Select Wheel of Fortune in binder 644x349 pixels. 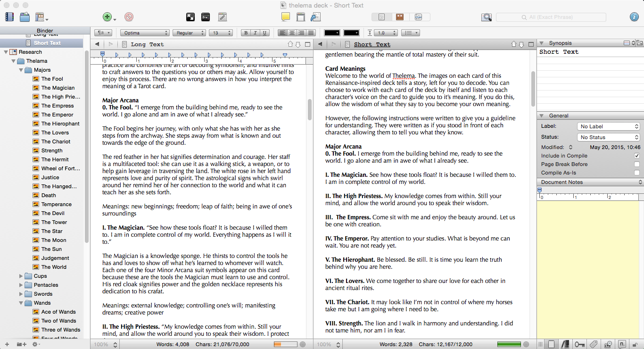click(61, 168)
